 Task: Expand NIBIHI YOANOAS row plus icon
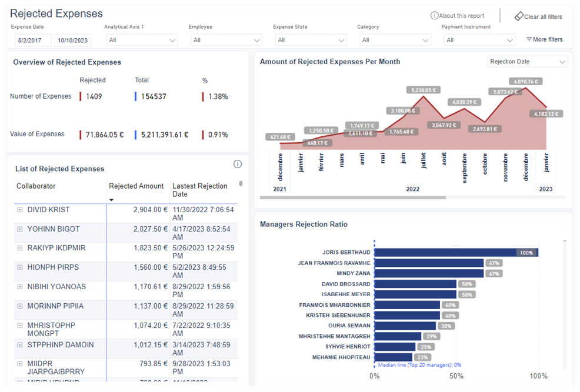click(x=19, y=287)
